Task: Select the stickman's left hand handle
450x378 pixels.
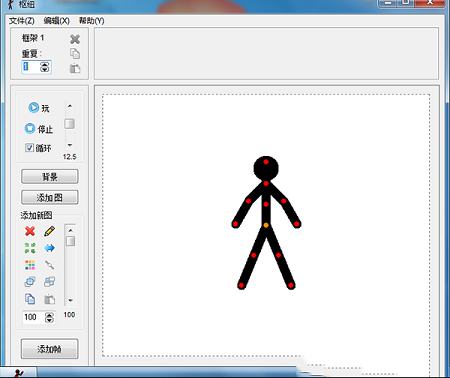Action: 235,224
